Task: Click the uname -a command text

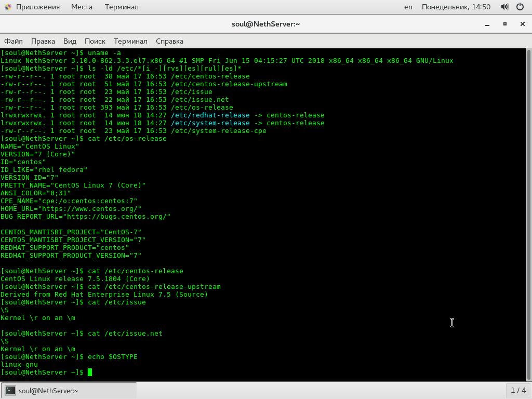Action: [x=104, y=53]
